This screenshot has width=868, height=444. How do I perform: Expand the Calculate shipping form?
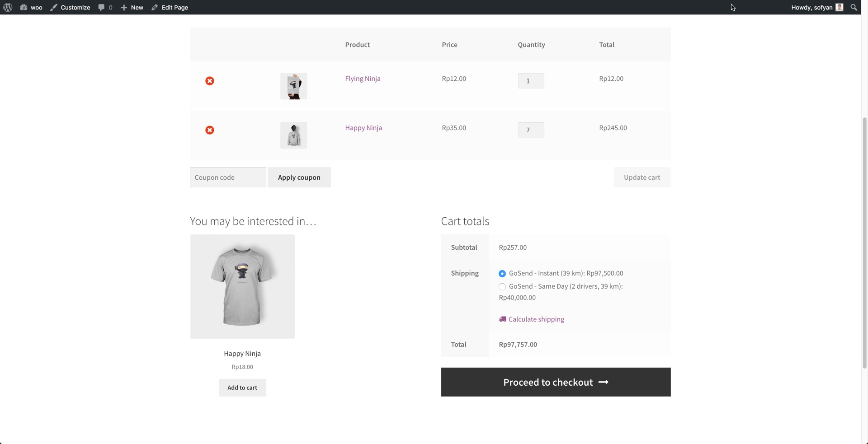(x=536, y=319)
